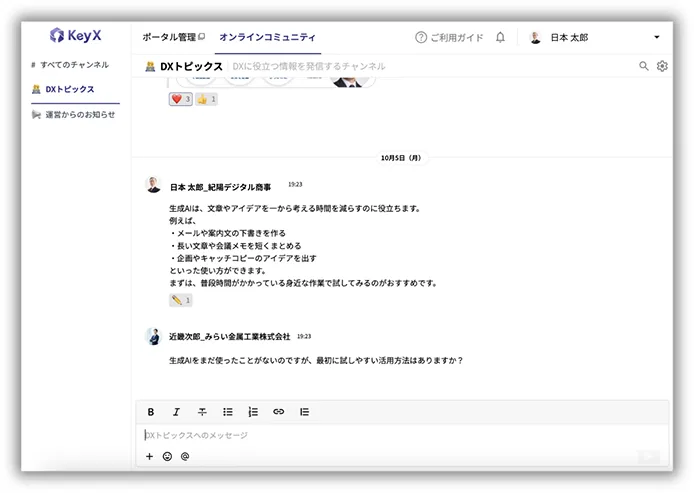
Task: Click the line ・長い文章や会議メモを短くまとめる
Action: pos(235,246)
